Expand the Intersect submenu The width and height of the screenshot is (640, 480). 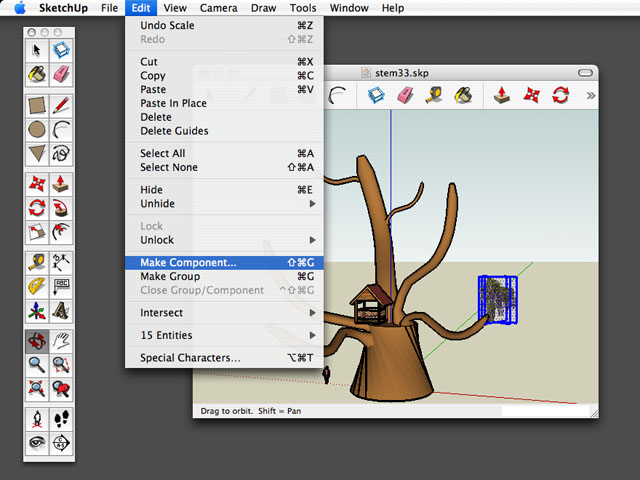(224, 313)
